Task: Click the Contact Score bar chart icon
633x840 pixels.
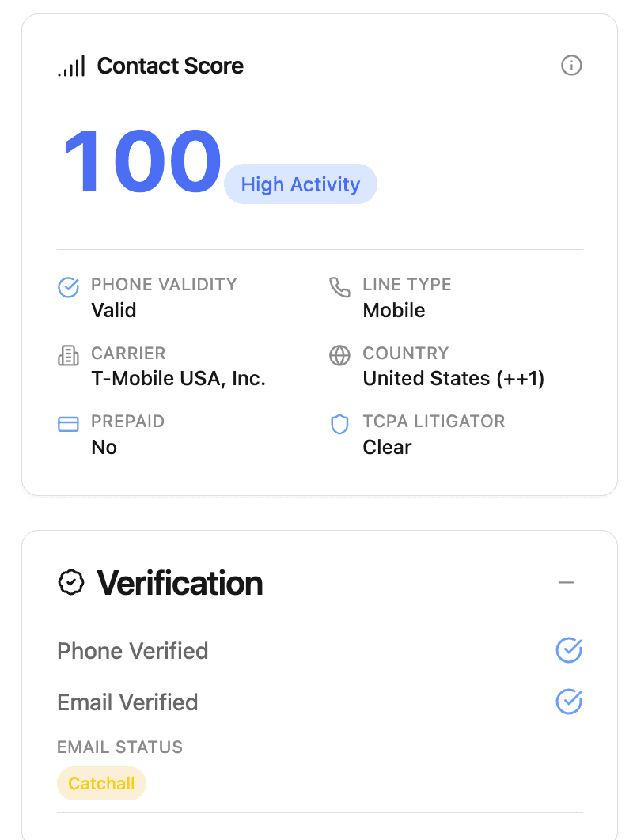Action: click(72, 66)
